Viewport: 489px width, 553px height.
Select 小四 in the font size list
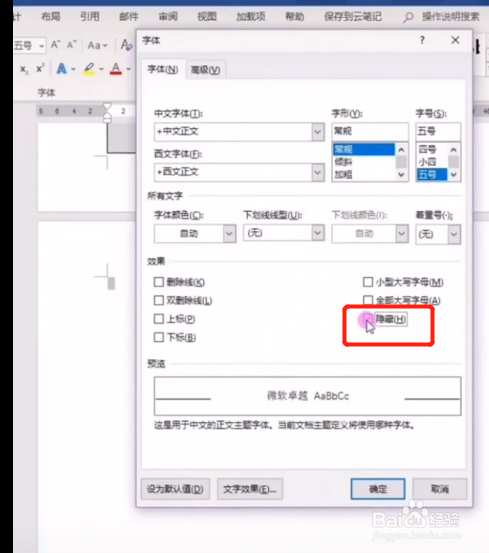click(432, 162)
